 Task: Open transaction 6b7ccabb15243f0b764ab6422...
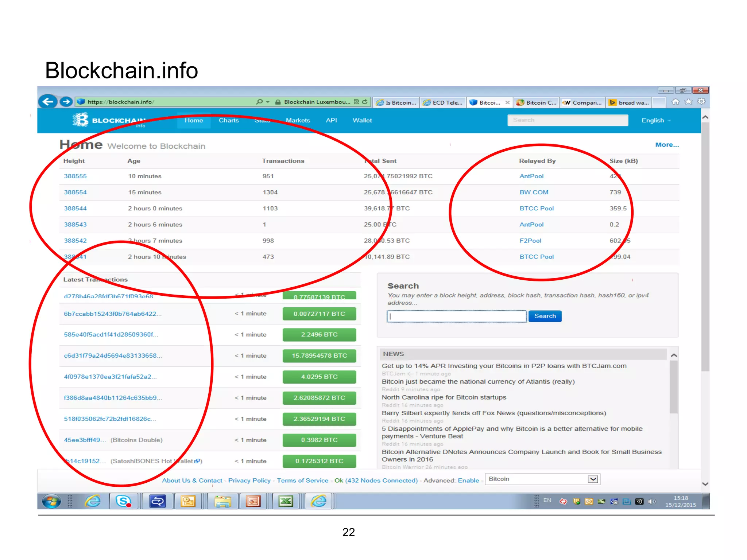pyautogui.click(x=113, y=314)
